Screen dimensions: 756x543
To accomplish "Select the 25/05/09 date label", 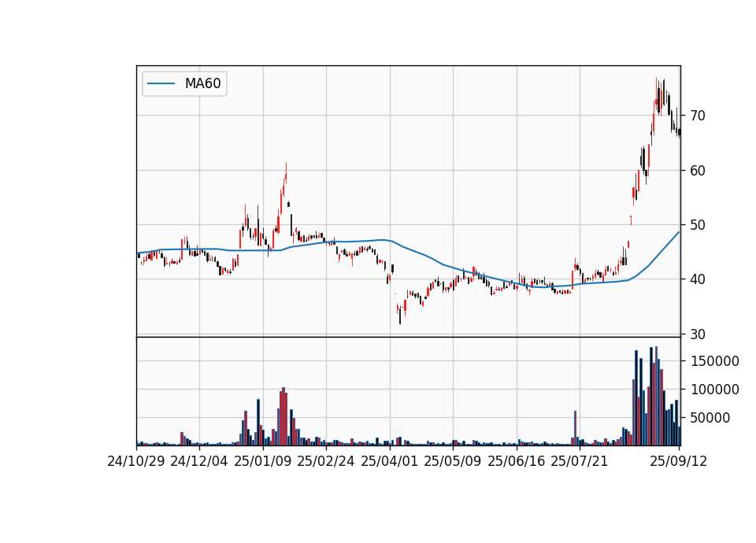I will tap(453, 461).
